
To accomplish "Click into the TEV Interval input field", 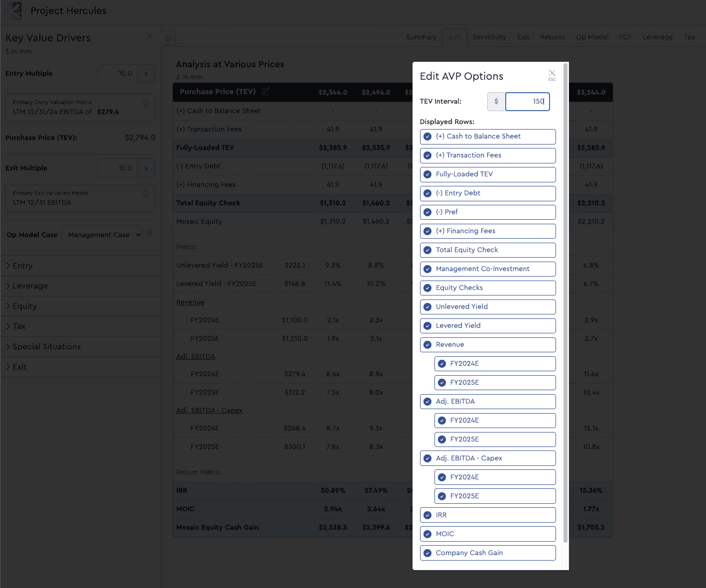I will click(x=527, y=102).
